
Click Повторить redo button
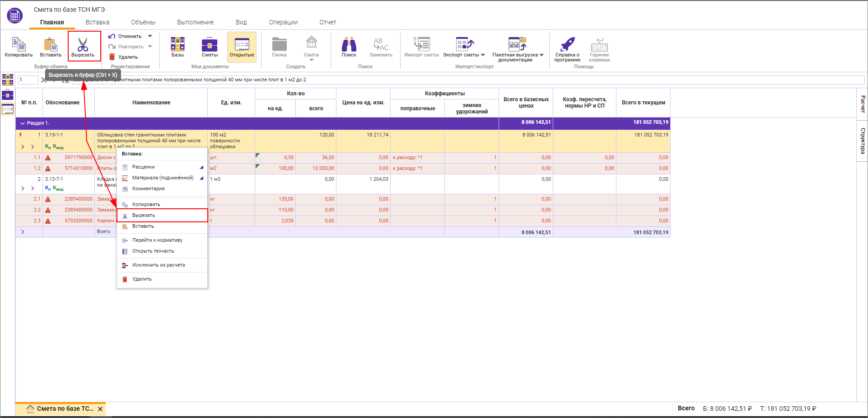[x=126, y=47]
